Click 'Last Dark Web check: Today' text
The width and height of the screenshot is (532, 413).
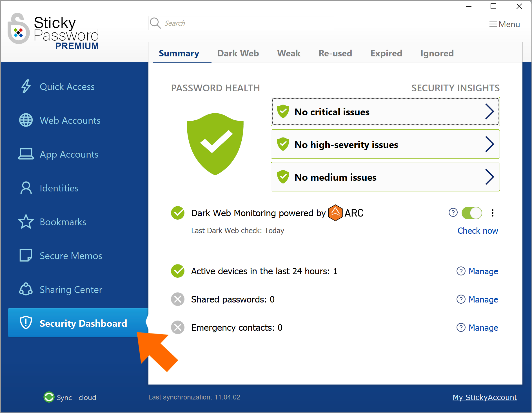pyautogui.click(x=237, y=231)
